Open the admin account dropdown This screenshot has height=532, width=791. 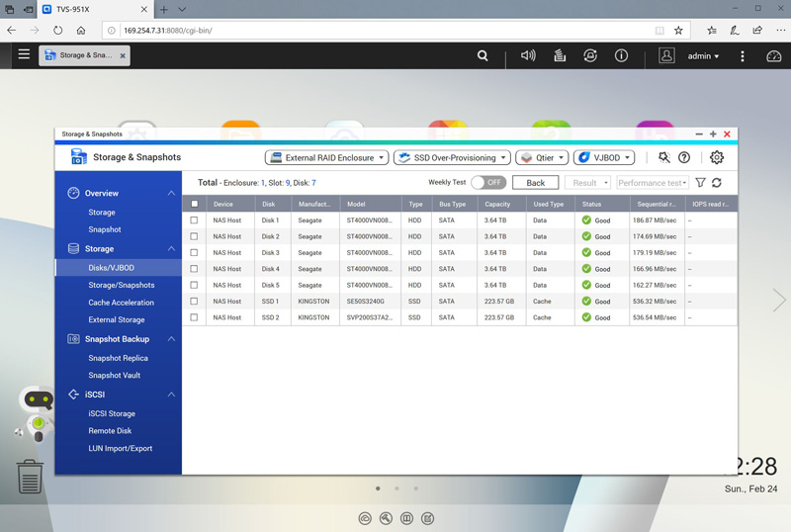(703, 56)
